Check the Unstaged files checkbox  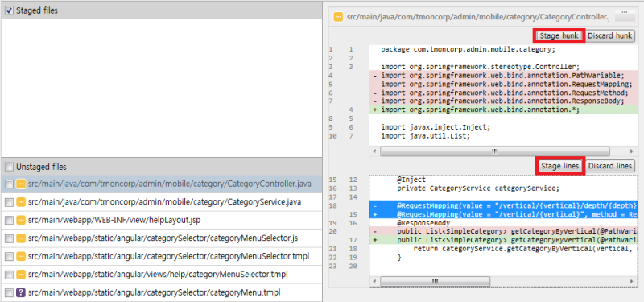(x=9, y=167)
